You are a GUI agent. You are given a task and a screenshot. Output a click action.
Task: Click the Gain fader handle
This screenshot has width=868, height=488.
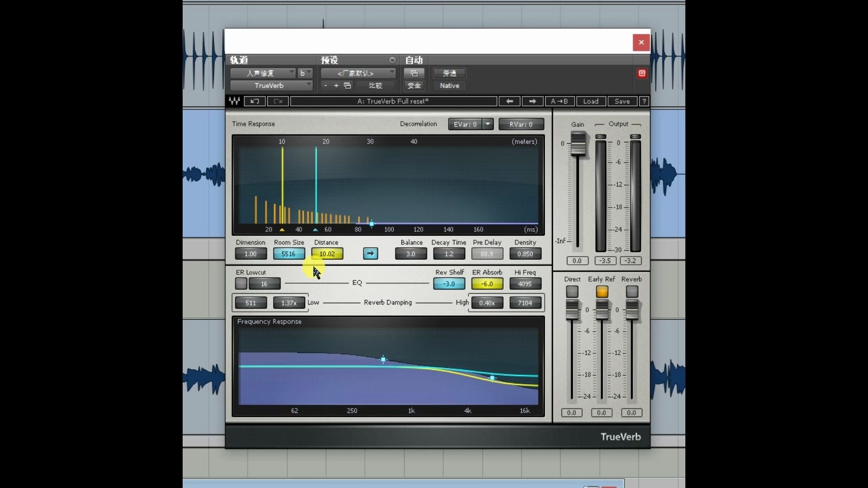(578, 144)
